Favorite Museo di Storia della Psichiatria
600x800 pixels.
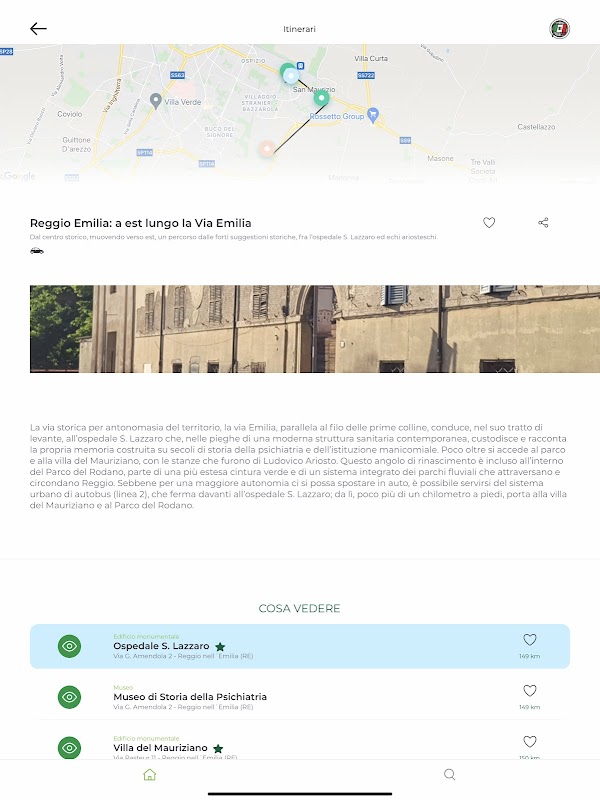[530, 690]
